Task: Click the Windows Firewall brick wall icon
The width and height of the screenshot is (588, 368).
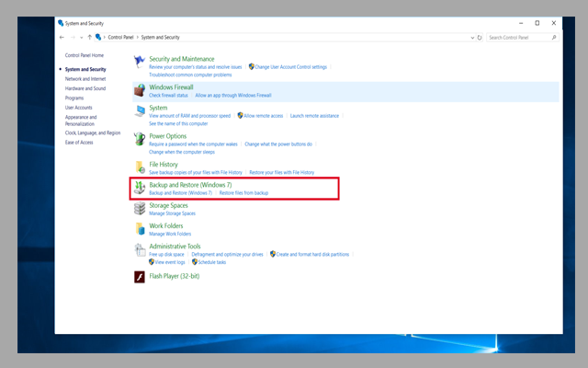Action: coord(140,90)
